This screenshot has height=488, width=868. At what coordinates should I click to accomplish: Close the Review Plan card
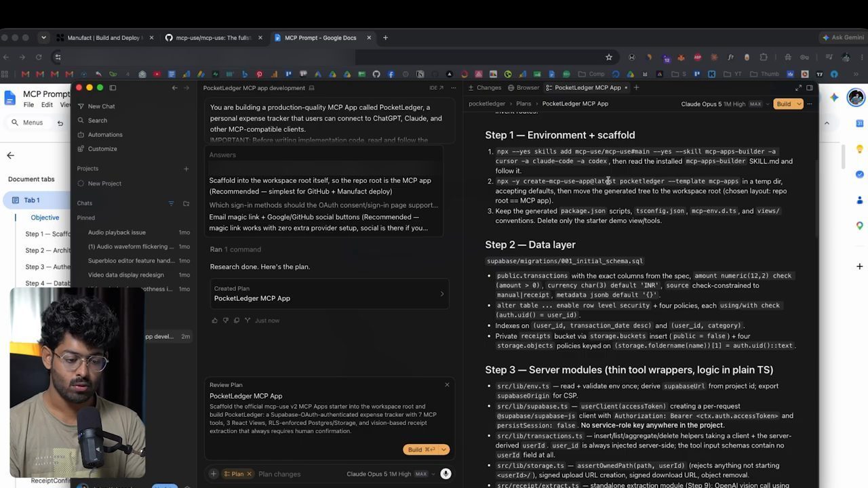click(447, 385)
